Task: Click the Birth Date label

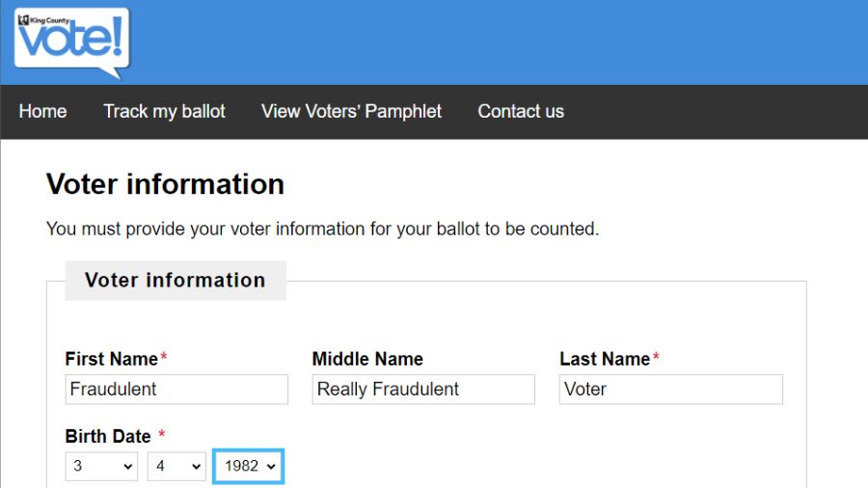Action: (x=108, y=436)
